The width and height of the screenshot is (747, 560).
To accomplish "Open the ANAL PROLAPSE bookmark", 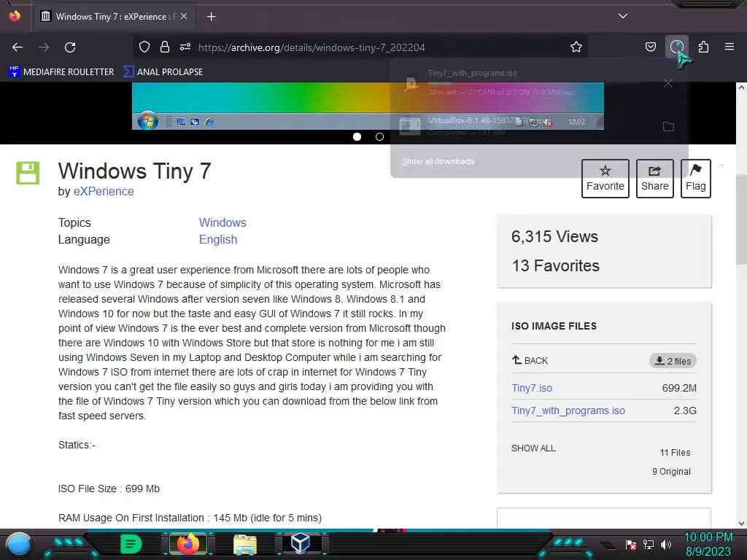I will pos(163,72).
